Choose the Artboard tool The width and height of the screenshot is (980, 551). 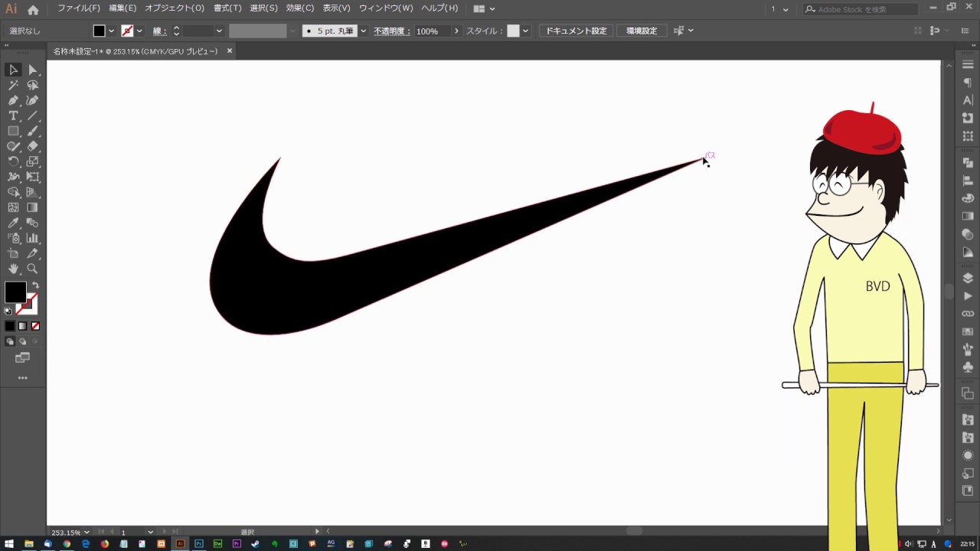[x=13, y=253]
